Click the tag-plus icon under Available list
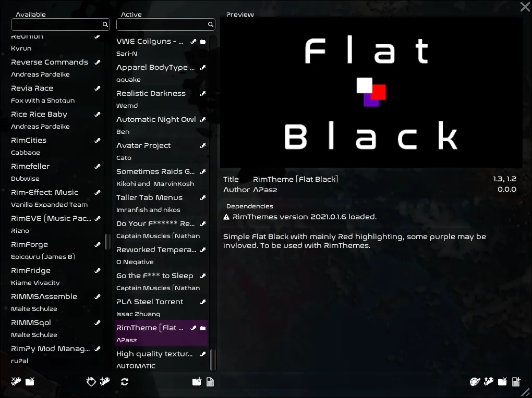 [91, 382]
